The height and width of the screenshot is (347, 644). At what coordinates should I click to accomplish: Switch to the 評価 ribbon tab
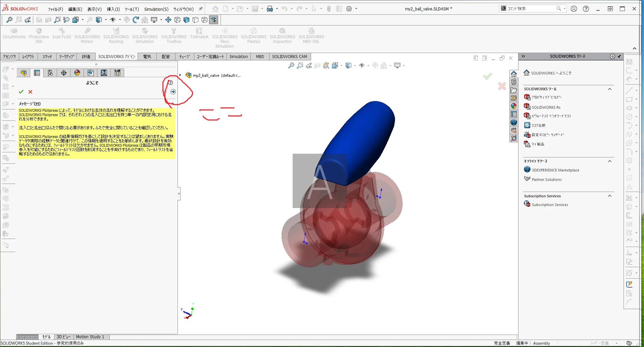[x=86, y=57]
